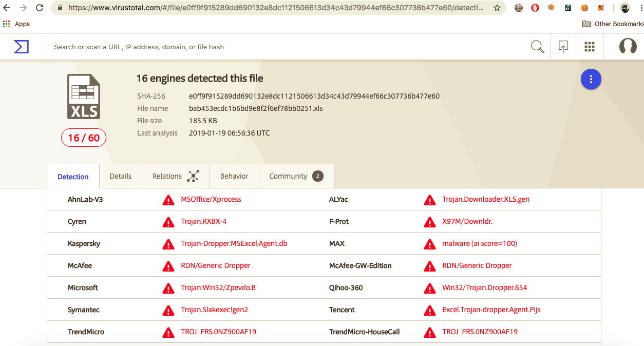Click the gear-like extension icon beside the star

pos(518,8)
